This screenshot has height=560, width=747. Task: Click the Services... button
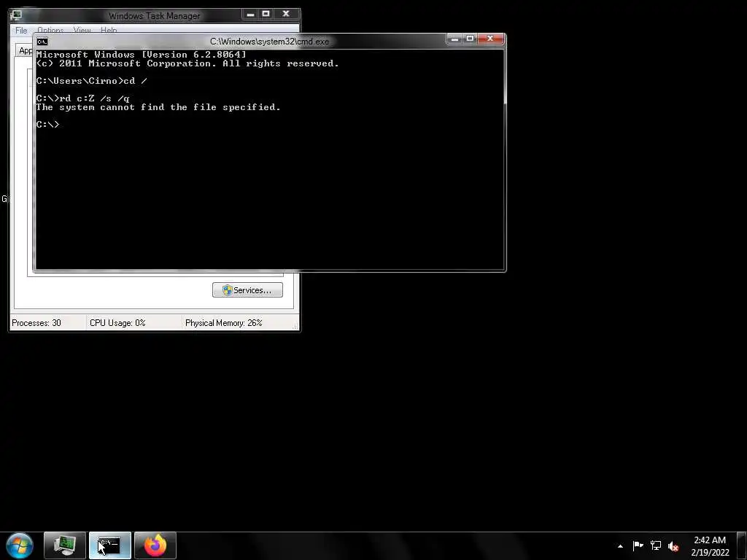click(247, 290)
